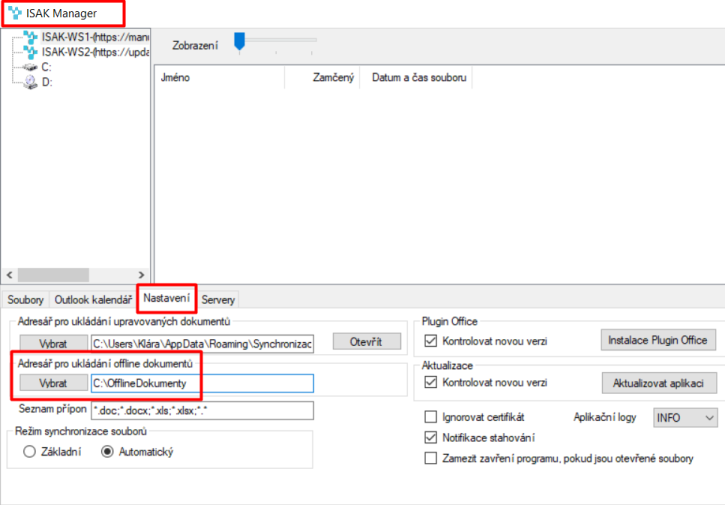Select the Základní sync mode radio button
Viewport: 725px width, 505px height.
pos(30,452)
